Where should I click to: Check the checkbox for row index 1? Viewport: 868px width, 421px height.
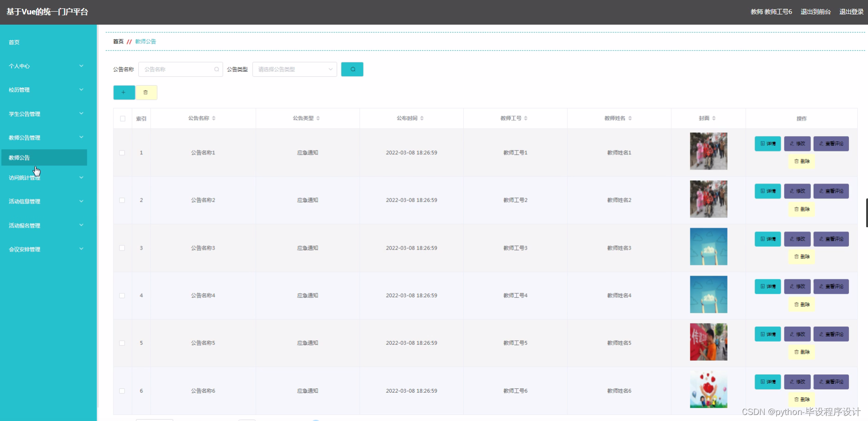click(x=122, y=152)
